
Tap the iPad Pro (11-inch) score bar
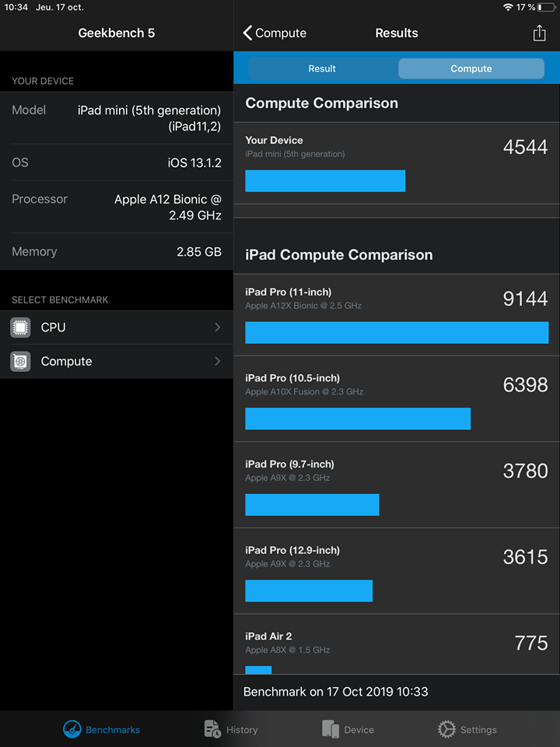[x=397, y=332]
